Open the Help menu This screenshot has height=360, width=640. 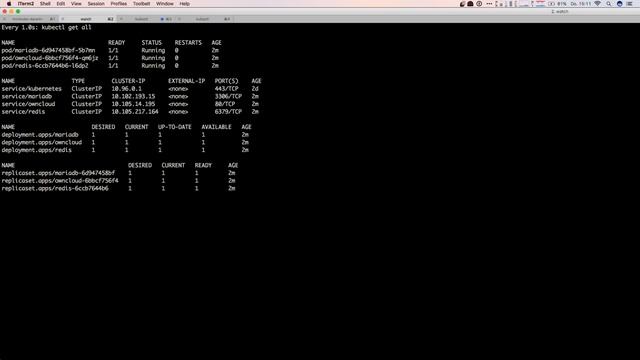click(x=184, y=4)
